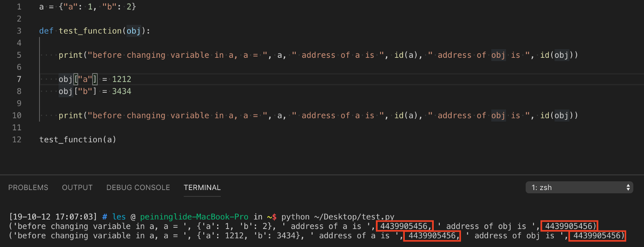Click line number 12 in the gutter

[x=17, y=140]
